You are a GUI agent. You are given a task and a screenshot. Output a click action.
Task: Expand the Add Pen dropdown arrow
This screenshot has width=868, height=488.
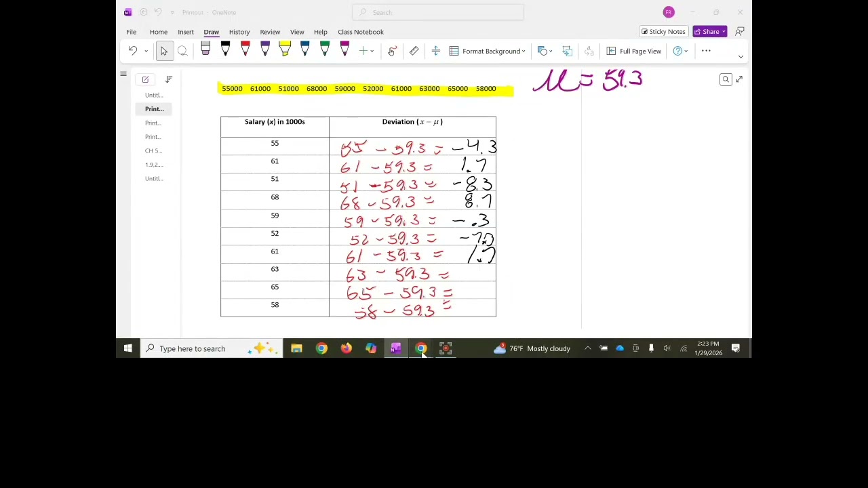(372, 51)
